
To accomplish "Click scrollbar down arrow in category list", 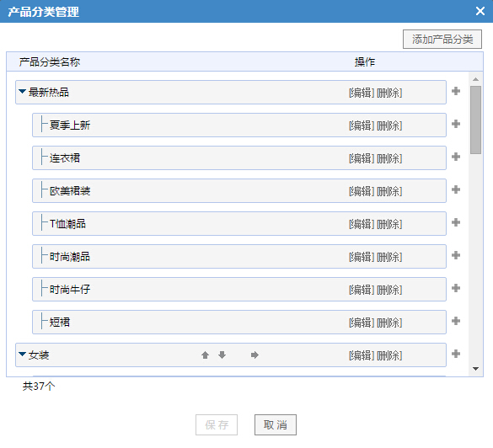I will (475, 369).
